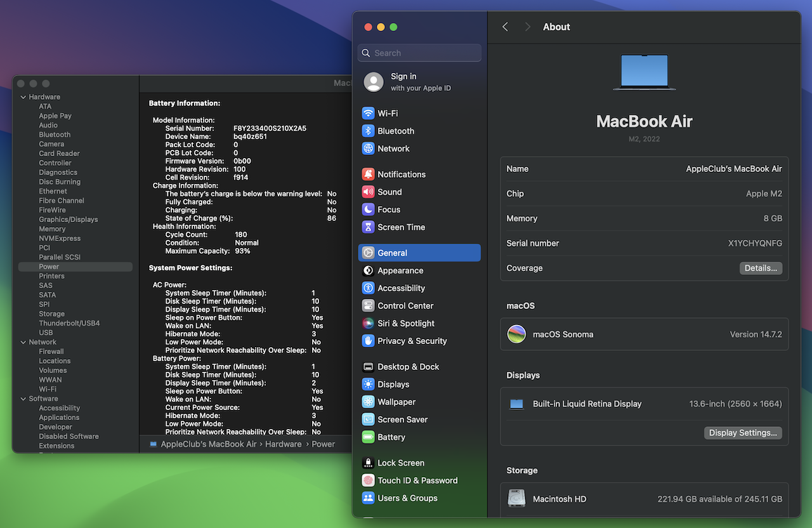Select the Lock Screen icon
Viewport: 812px width, 528px height.
[368, 463]
